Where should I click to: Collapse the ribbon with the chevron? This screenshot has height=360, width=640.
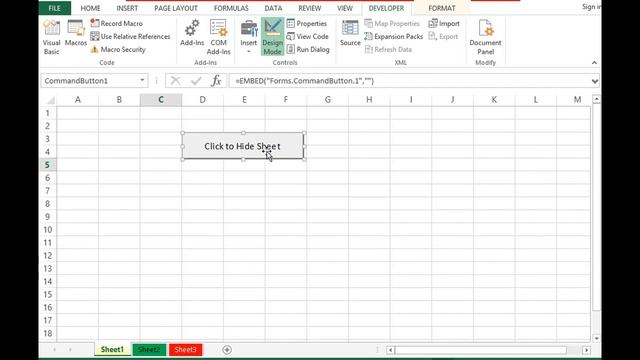pyautogui.click(x=594, y=62)
